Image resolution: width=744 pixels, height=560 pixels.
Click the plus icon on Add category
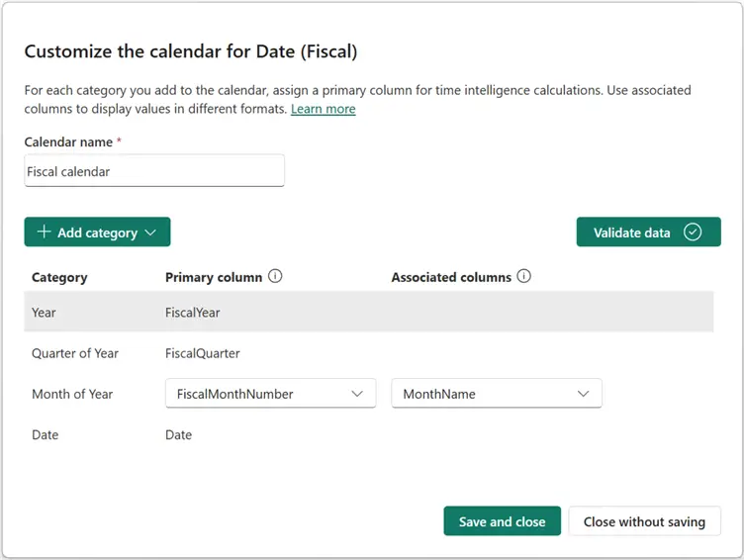[44, 233]
